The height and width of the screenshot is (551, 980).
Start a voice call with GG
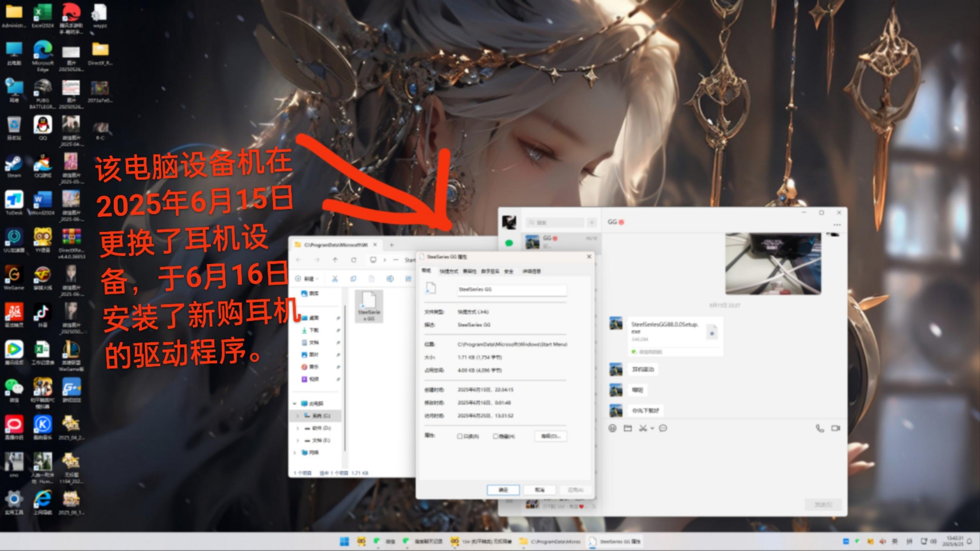point(820,428)
